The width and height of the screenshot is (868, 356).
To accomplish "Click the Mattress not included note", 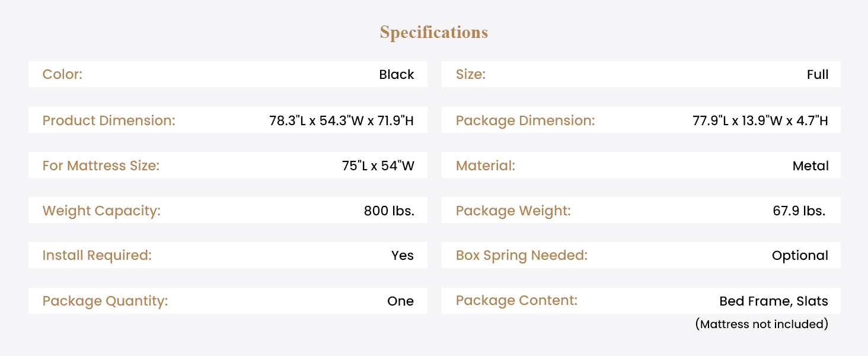I will [762, 324].
